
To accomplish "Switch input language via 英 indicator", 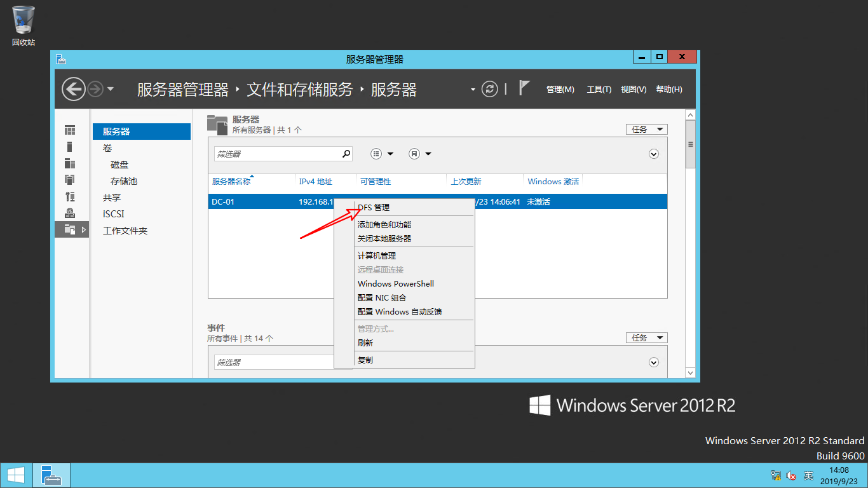I will coord(808,475).
